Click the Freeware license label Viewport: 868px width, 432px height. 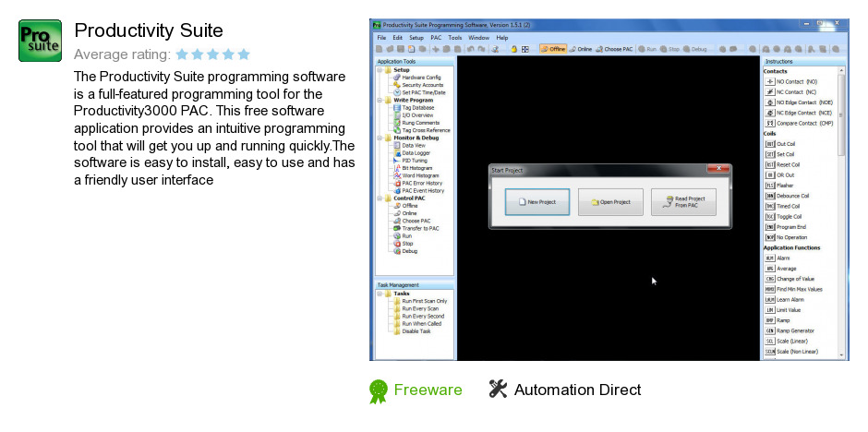point(428,390)
